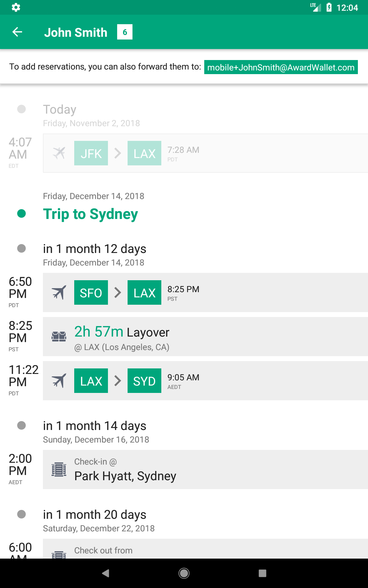Select the timeline dot for Today
The image size is (368, 588).
tap(21, 109)
